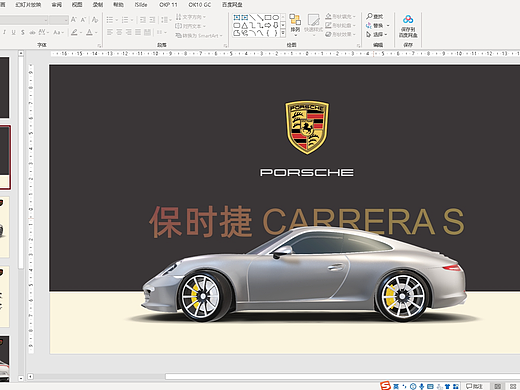Open the 百度网盘 ribbon tab

coord(232,5)
